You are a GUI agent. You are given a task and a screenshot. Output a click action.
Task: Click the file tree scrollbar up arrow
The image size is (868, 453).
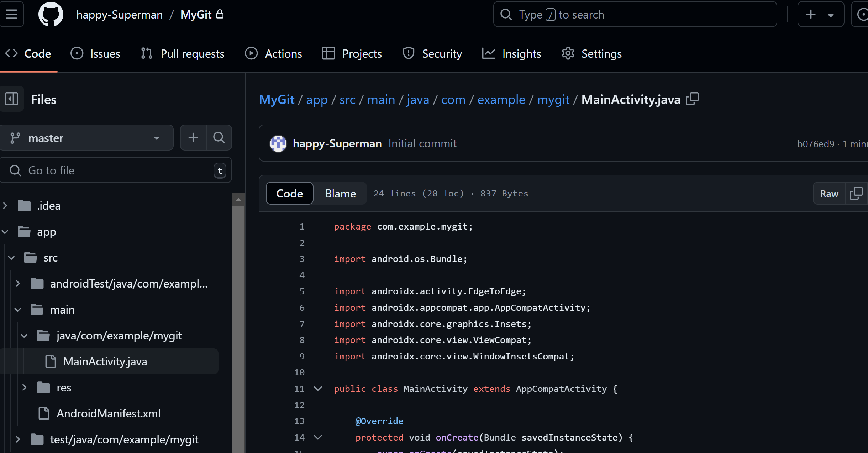pos(238,200)
